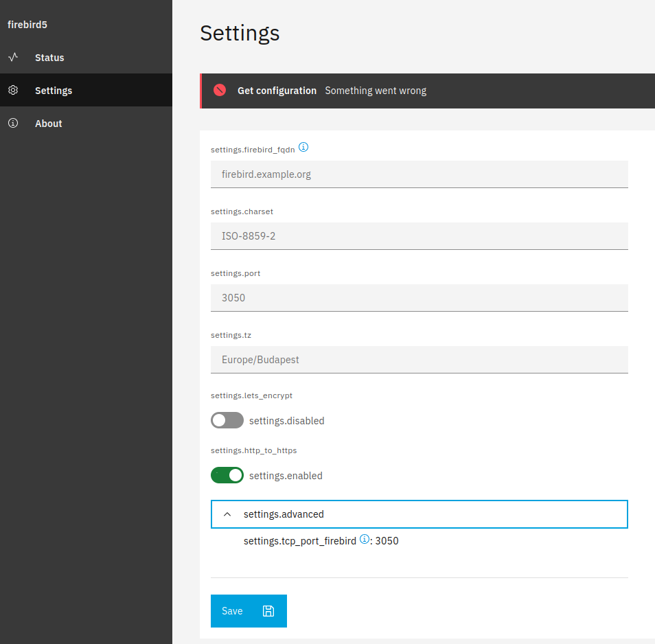The width and height of the screenshot is (655, 644).
Task: Select the Settings sidebar menu item
Action: click(54, 91)
